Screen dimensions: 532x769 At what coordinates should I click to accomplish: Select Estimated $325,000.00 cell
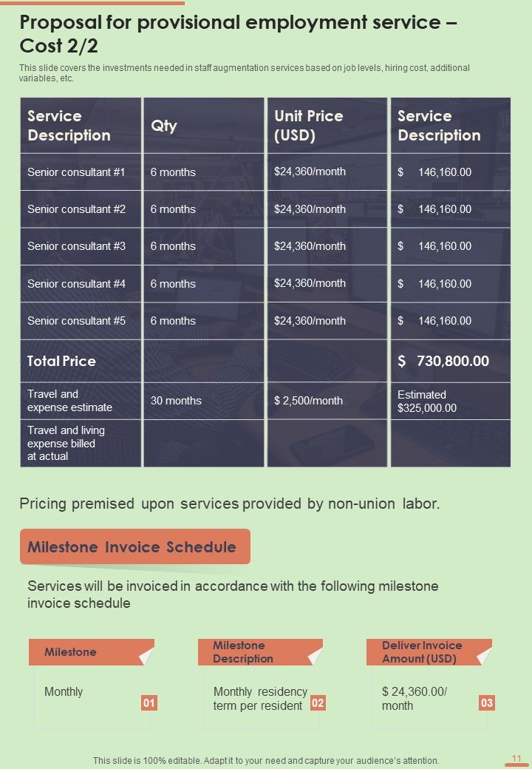tap(450, 401)
